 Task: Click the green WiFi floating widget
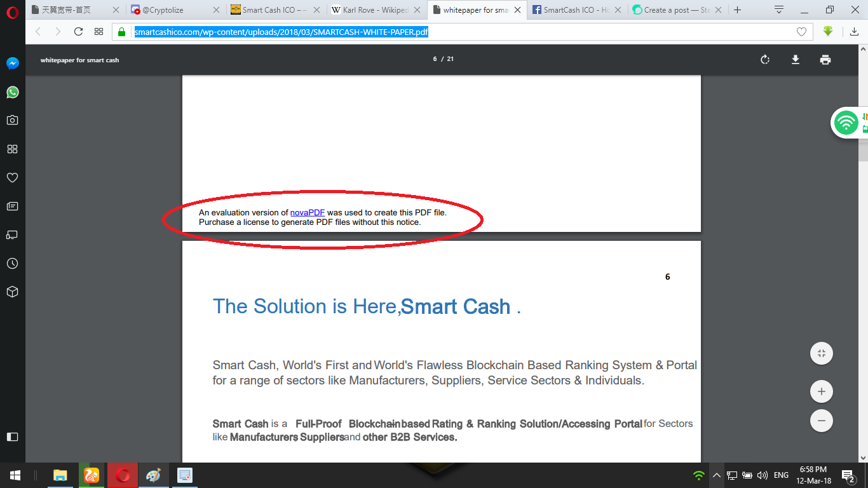point(846,122)
